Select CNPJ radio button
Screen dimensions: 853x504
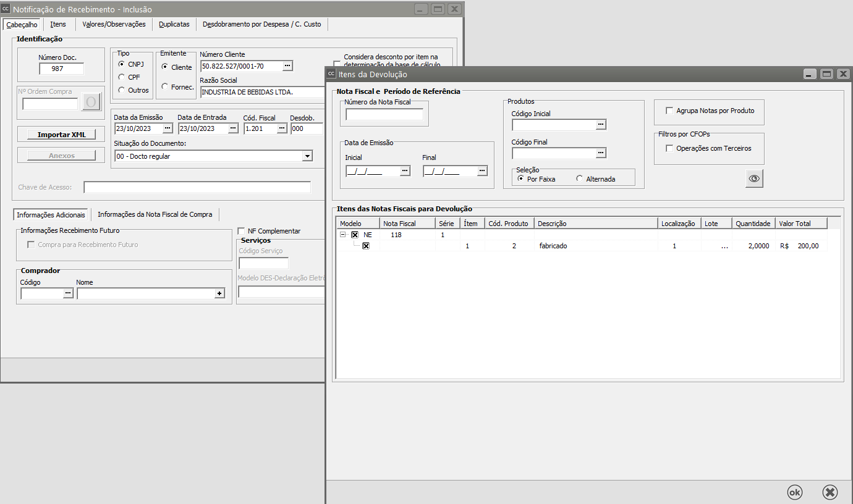[122, 64]
